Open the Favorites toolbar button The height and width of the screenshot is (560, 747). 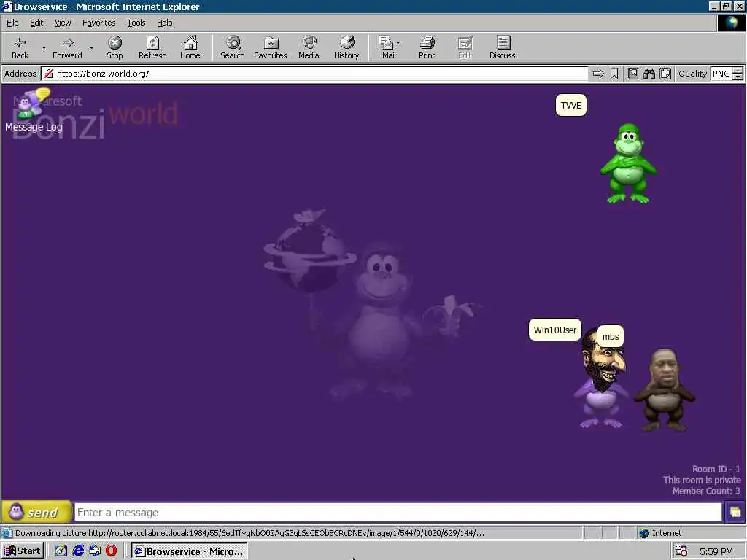[x=271, y=47]
